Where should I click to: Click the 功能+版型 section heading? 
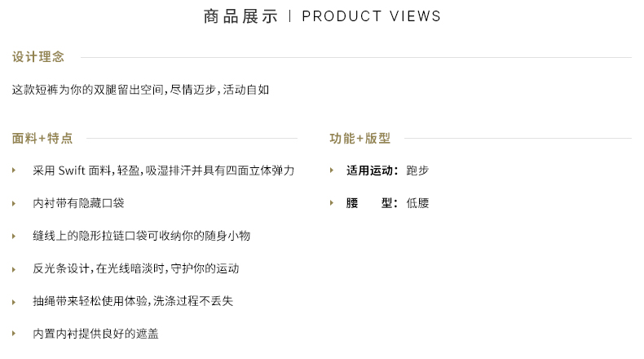click(x=359, y=138)
